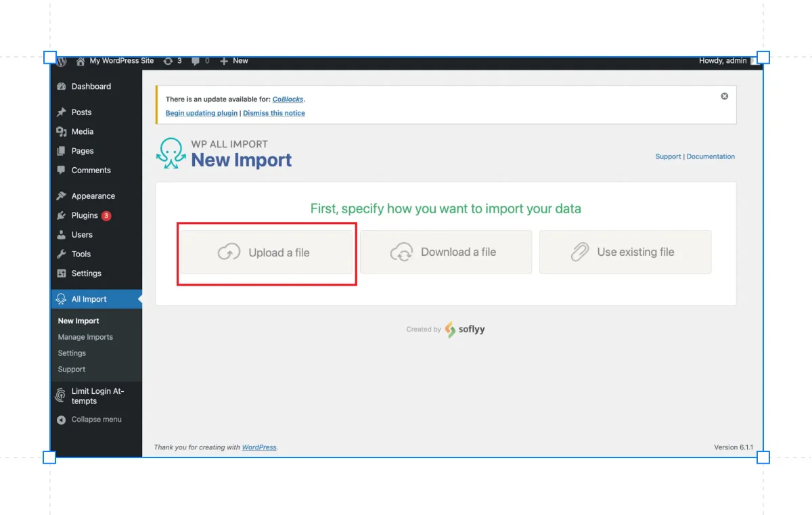Click the WordPress logo in admin bar

pyautogui.click(x=62, y=61)
